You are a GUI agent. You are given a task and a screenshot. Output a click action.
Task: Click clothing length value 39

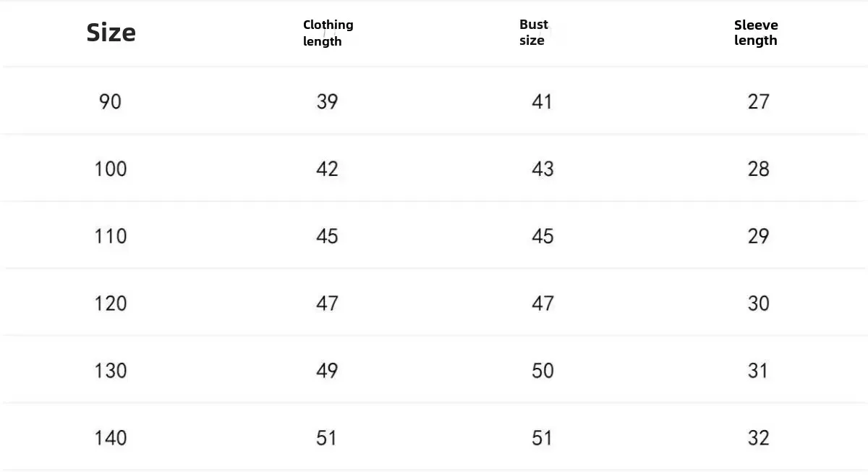pyautogui.click(x=327, y=101)
